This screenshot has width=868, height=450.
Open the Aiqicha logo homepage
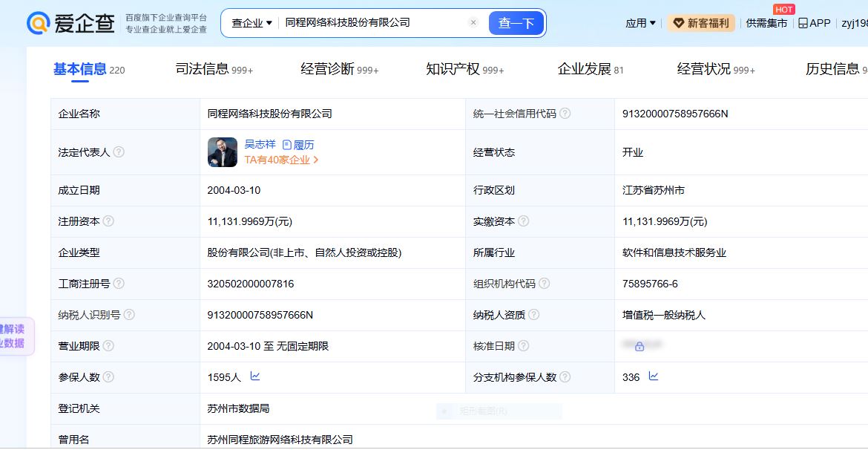[71, 23]
